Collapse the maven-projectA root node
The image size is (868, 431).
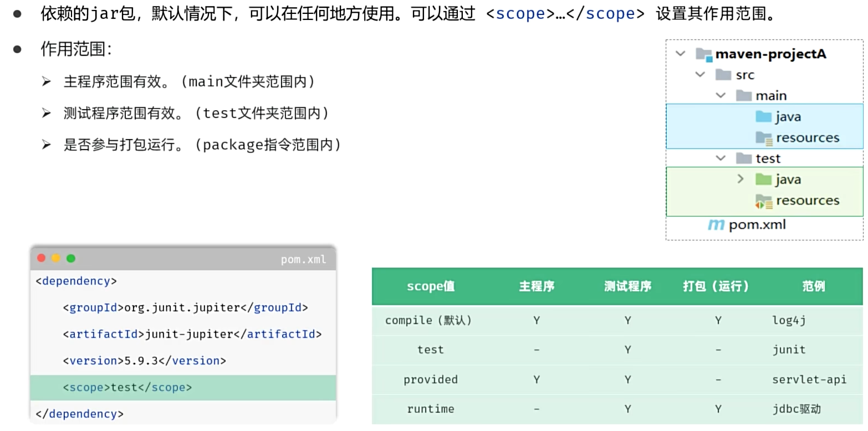pyautogui.click(x=680, y=54)
